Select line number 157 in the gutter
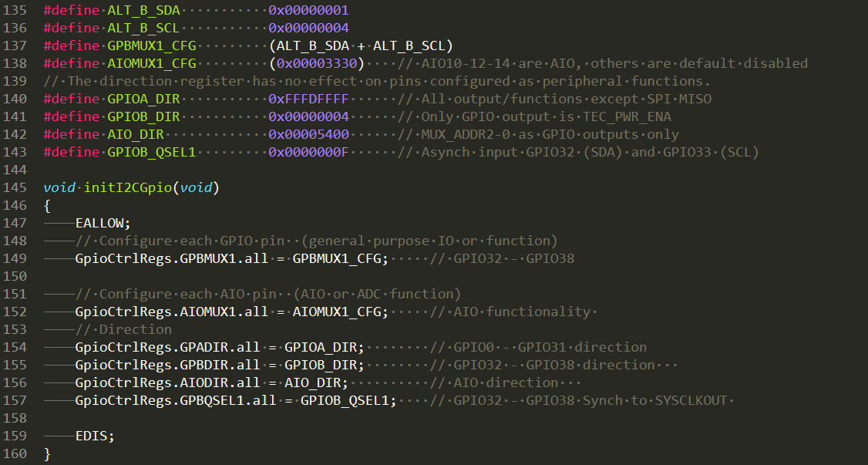The image size is (868, 465). tap(15, 400)
